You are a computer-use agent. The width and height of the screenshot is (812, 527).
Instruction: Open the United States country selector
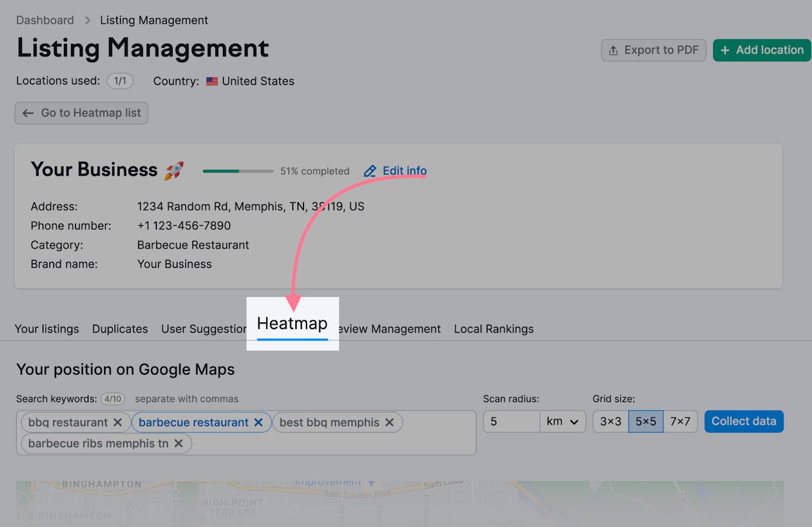[x=250, y=81]
